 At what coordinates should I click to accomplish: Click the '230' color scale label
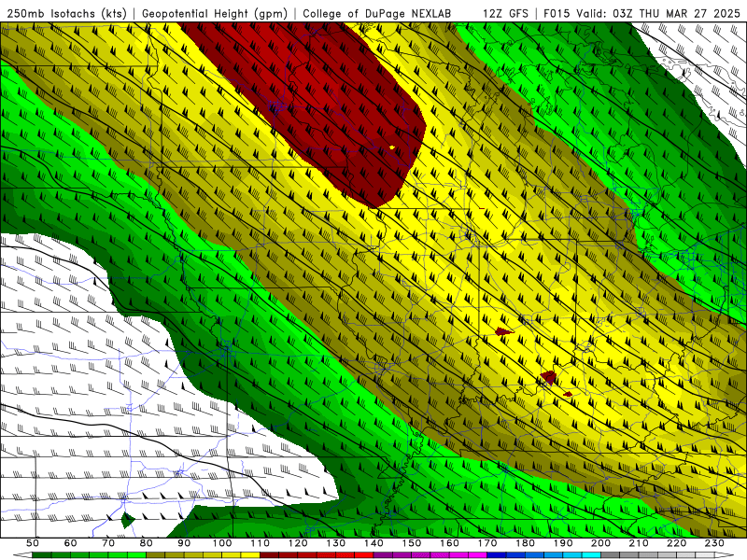click(x=714, y=543)
